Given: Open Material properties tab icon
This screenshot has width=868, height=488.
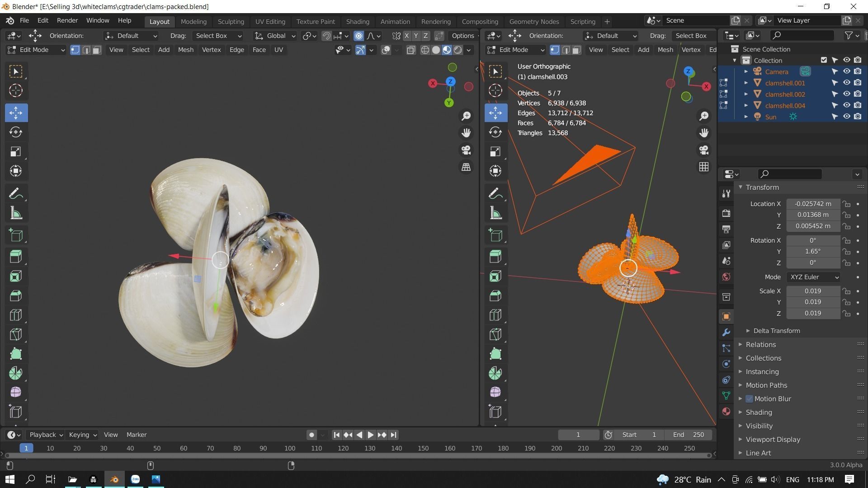Looking at the screenshot, I should [x=726, y=412].
